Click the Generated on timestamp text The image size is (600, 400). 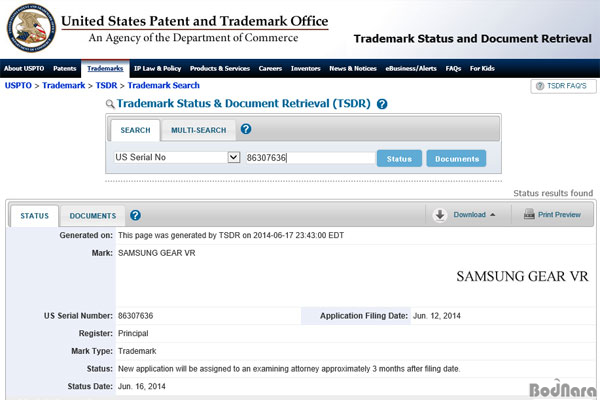tap(231, 235)
